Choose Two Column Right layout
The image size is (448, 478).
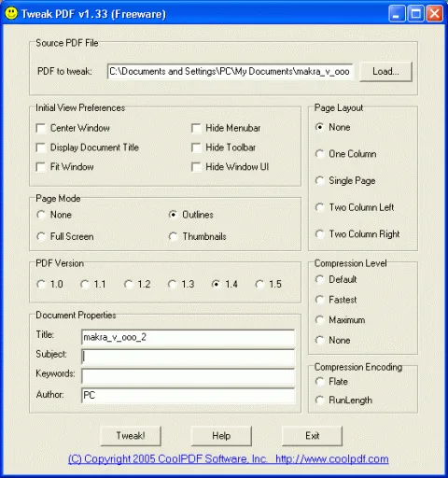point(319,234)
